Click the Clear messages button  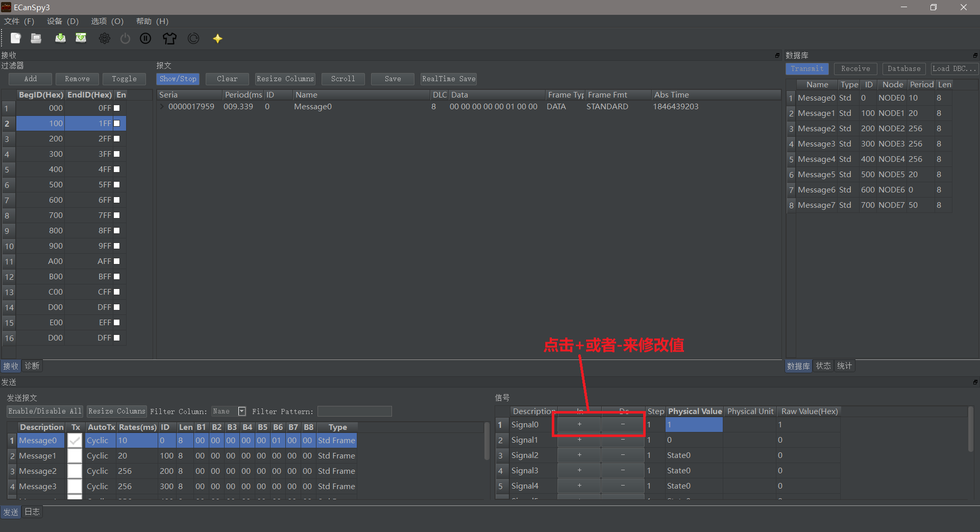(227, 79)
